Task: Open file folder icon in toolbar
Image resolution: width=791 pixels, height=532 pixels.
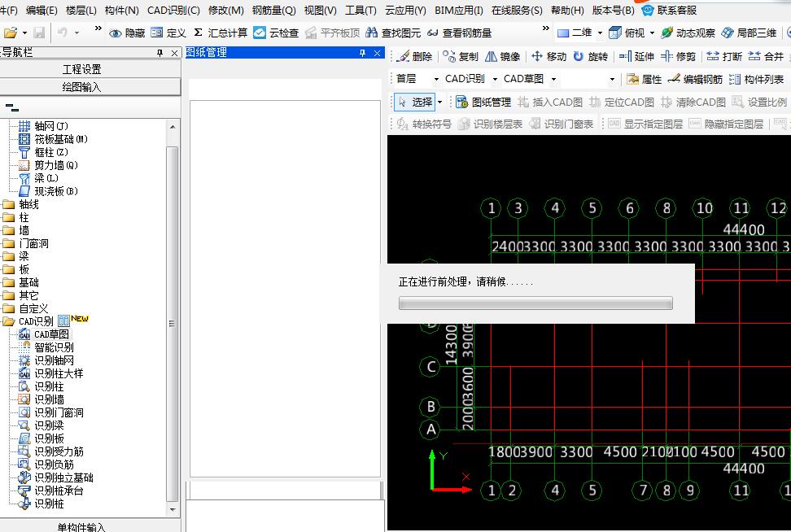Action: click(10, 33)
